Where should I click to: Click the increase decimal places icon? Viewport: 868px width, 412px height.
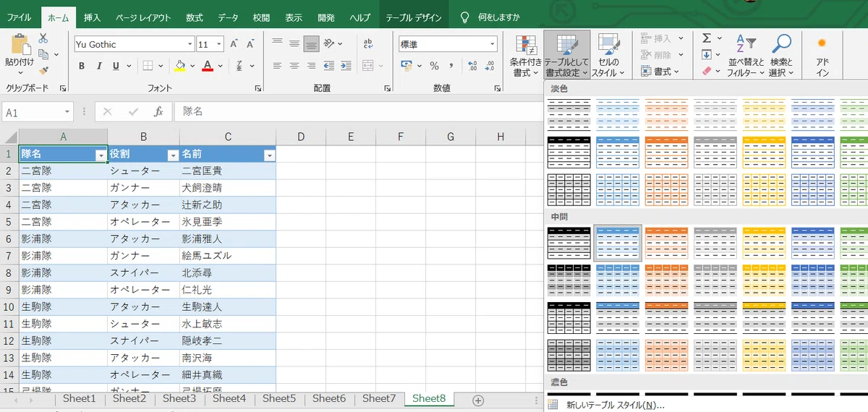pos(472,66)
